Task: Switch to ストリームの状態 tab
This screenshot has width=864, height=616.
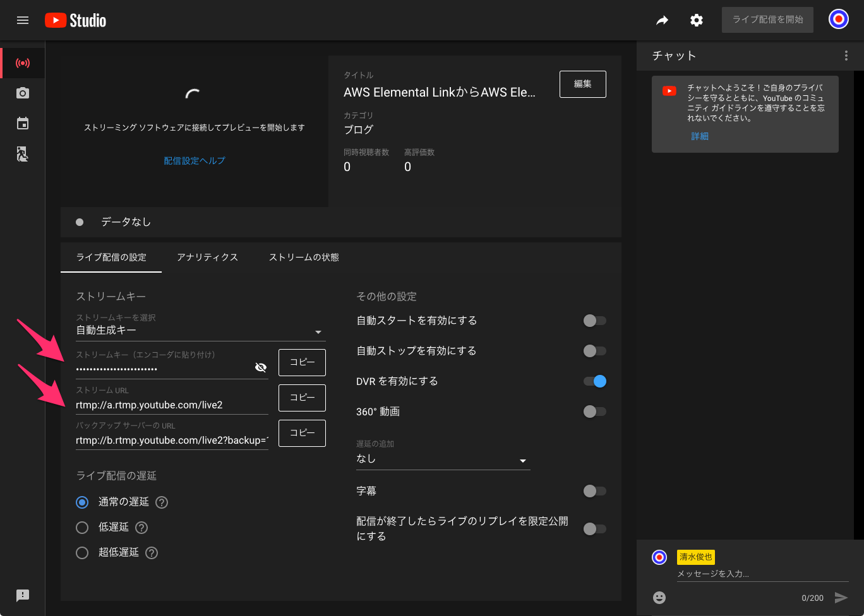Action: pyautogui.click(x=304, y=258)
